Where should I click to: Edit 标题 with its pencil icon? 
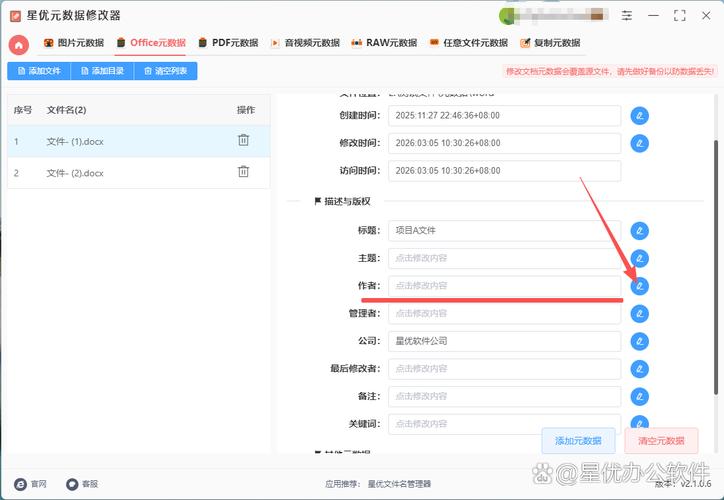tap(640, 230)
